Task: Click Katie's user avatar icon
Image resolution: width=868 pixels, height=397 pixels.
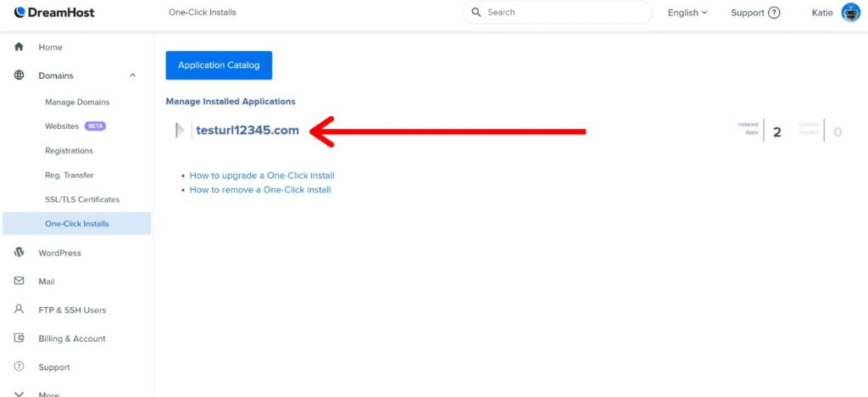Action: (x=850, y=13)
